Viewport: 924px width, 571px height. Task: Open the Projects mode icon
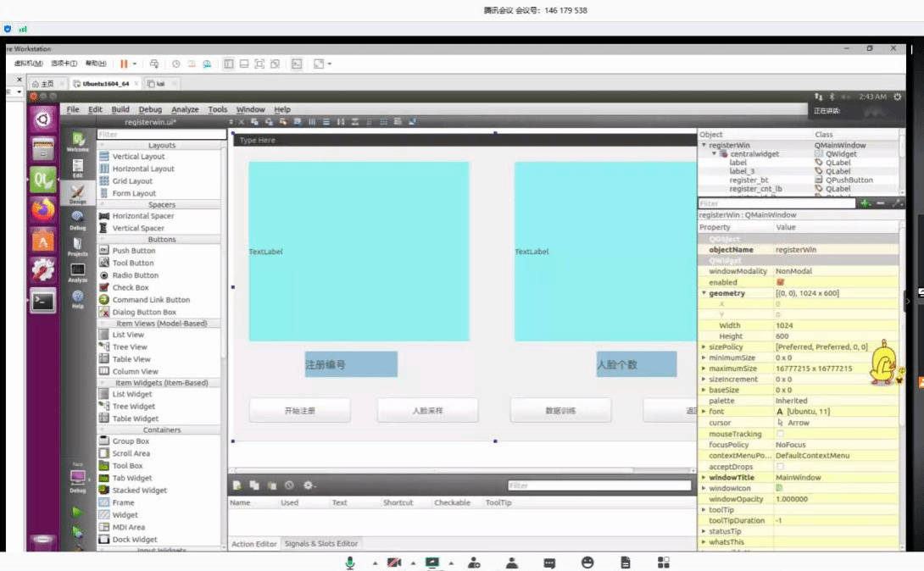[x=77, y=247]
